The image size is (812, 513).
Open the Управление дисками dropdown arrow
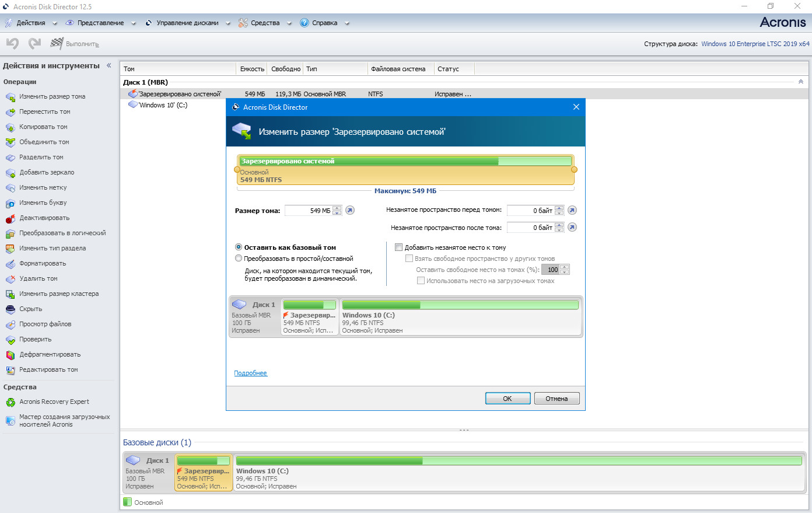pos(228,23)
